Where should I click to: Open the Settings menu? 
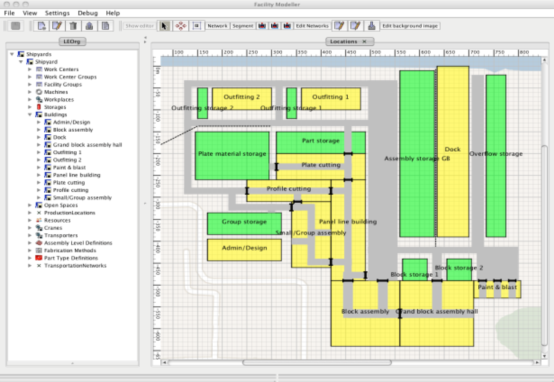57,13
